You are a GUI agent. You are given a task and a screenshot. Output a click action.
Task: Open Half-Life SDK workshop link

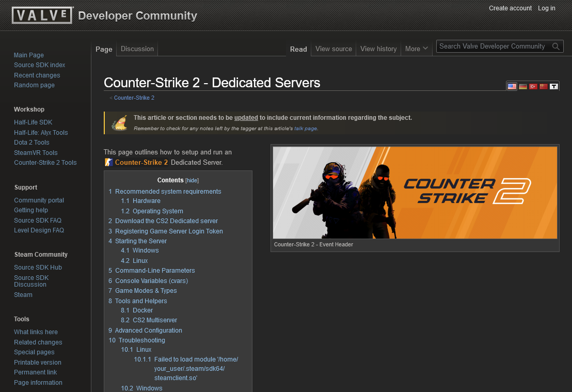tap(33, 122)
